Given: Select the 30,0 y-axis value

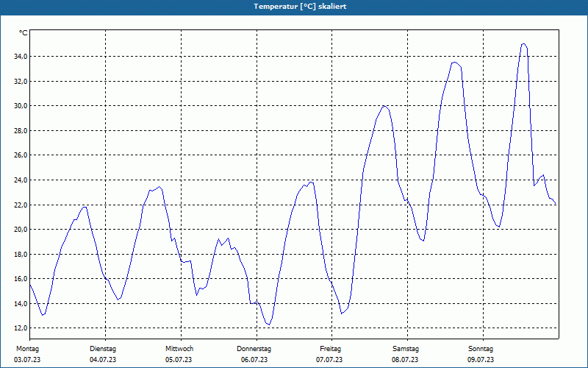Looking at the screenshot, I should [x=21, y=106].
